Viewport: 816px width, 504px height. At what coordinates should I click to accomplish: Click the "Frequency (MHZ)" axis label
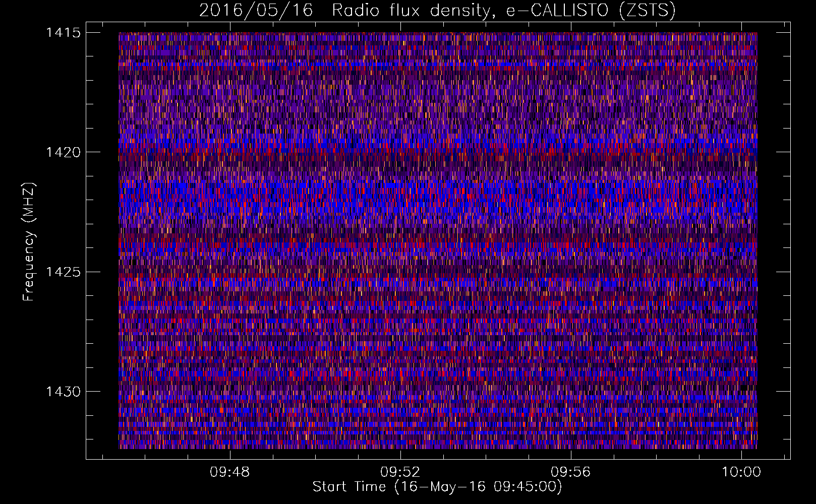[29, 242]
